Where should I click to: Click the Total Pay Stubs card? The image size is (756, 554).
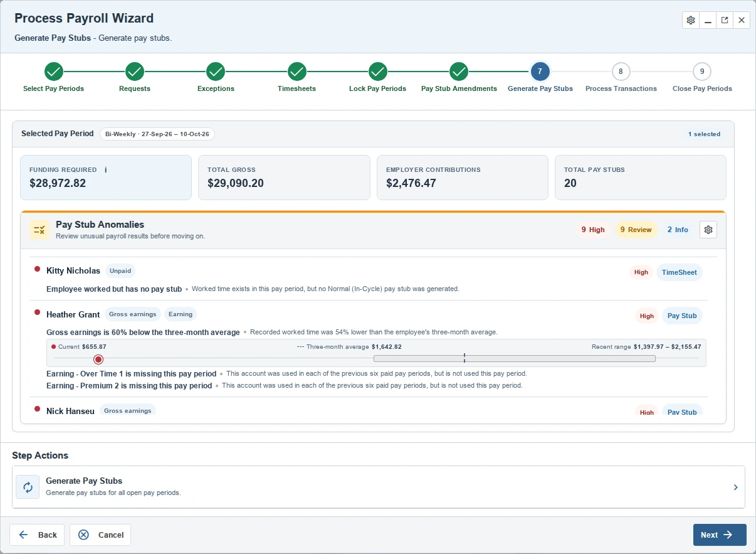pos(641,178)
